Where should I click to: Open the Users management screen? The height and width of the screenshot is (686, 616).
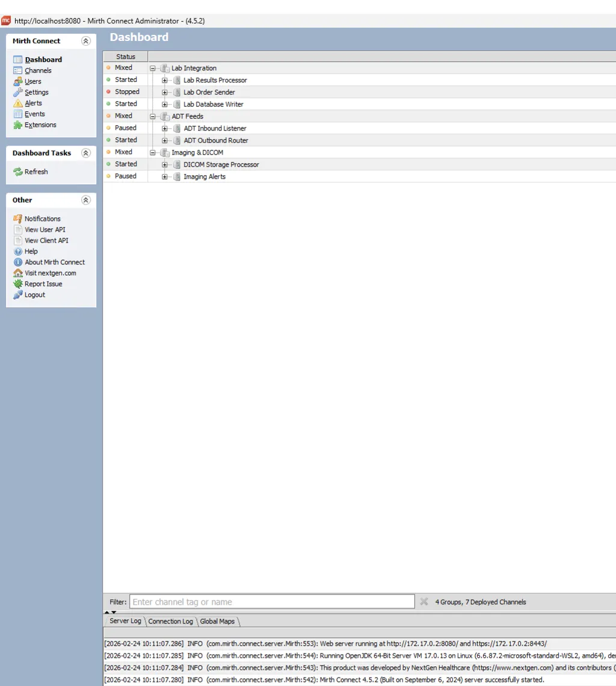(34, 81)
